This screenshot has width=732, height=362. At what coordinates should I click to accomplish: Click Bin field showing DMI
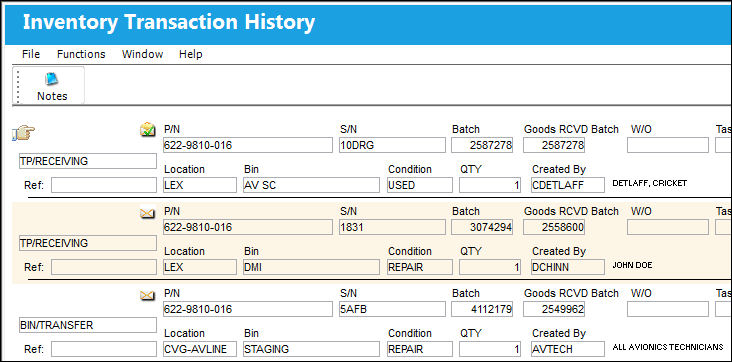click(x=311, y=267)
